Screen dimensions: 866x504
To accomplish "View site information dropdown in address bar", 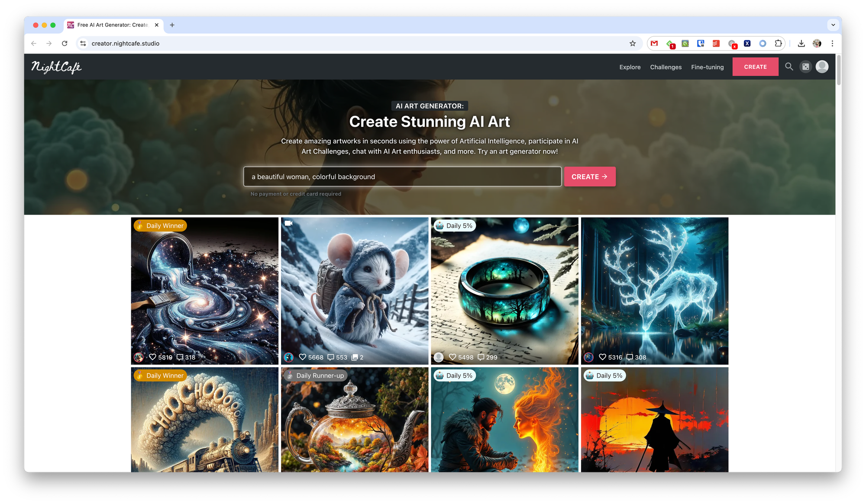I will click(83, 43).
